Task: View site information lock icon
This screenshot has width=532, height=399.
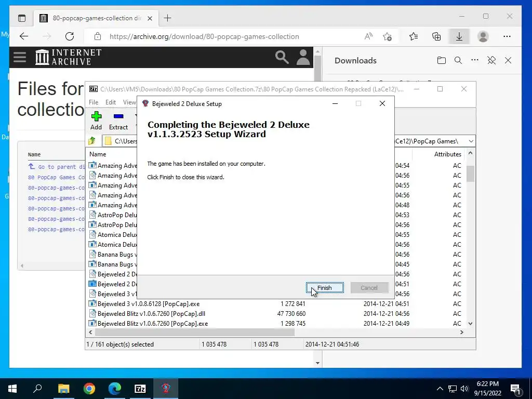Action: 98,36
